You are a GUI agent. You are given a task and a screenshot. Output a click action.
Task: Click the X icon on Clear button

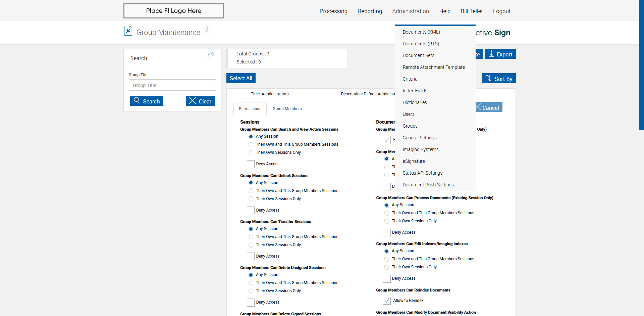tap(192, 101)
